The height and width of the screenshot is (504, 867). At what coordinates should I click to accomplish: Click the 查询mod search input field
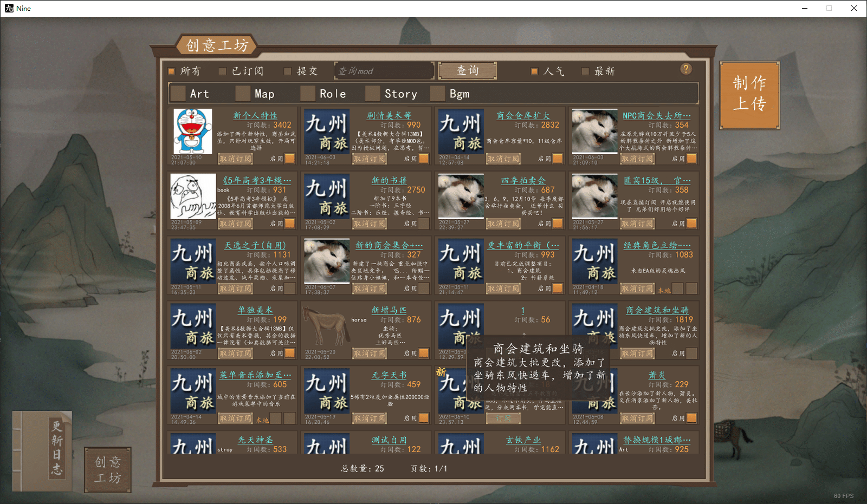point(384,71)
